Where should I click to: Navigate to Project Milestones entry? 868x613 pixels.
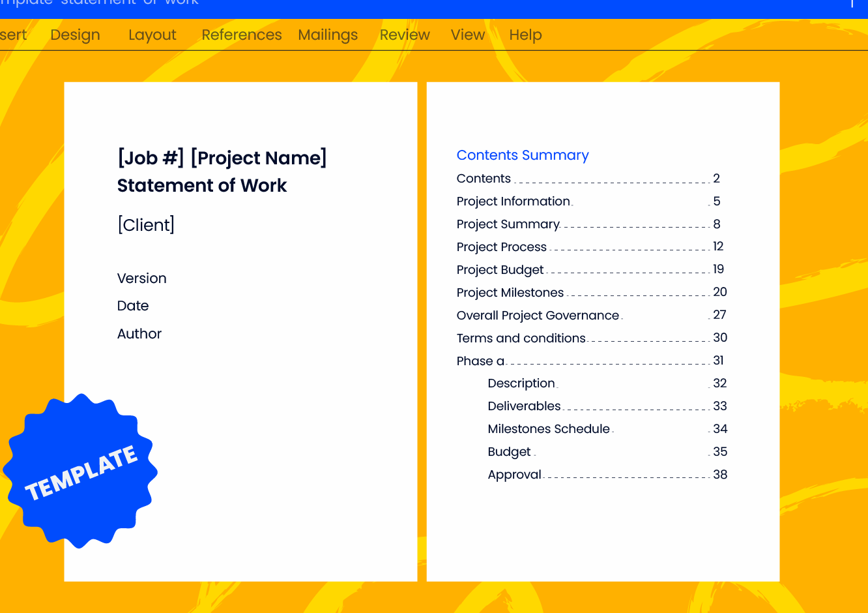coord(510,293)
